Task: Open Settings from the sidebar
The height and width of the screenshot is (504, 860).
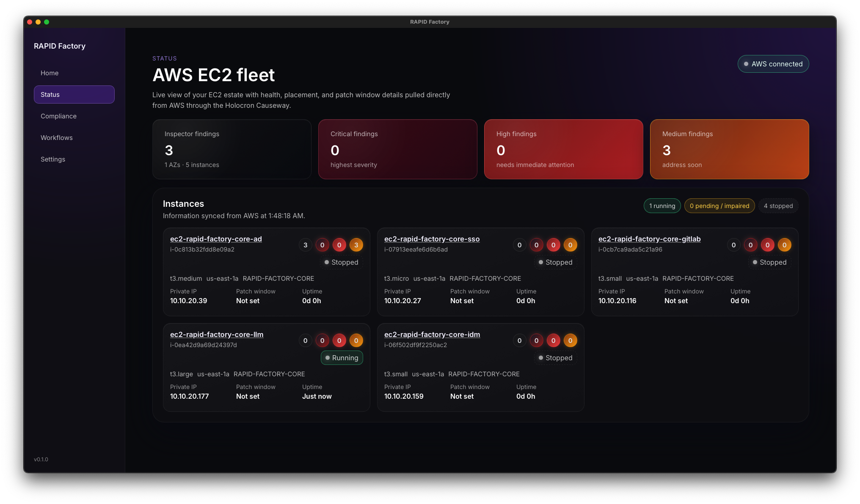Action: click(x=53, y=159)
